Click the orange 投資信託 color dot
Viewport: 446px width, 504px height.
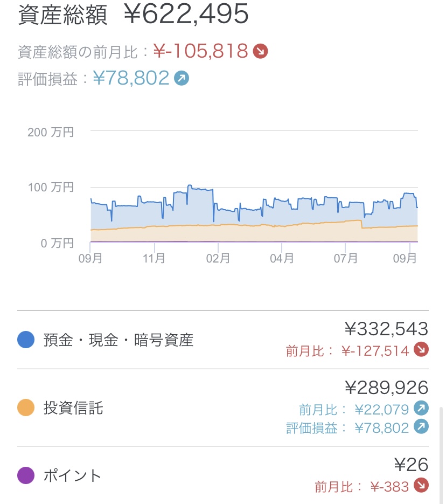tap(26, 408)
